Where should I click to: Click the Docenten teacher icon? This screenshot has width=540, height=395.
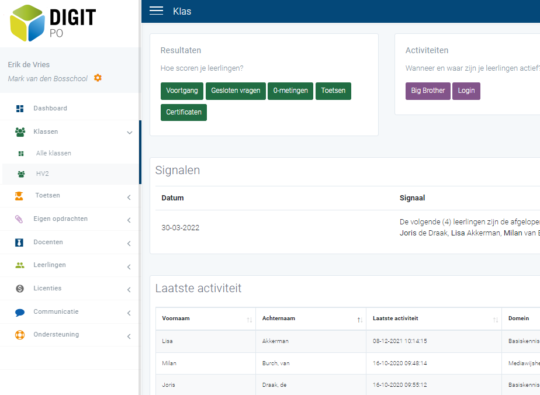[19, 242]
